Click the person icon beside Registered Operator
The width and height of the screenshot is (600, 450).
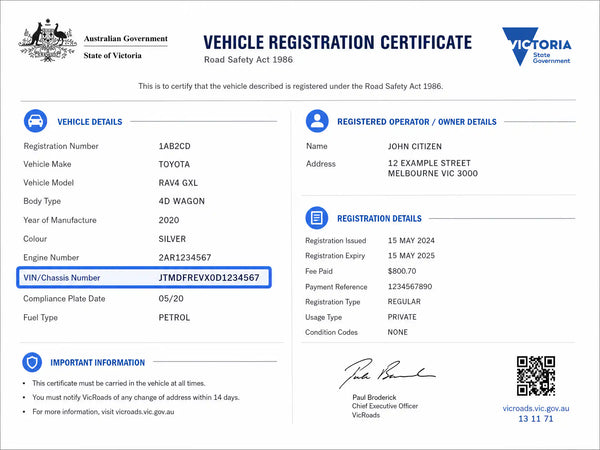coord(317,121)
